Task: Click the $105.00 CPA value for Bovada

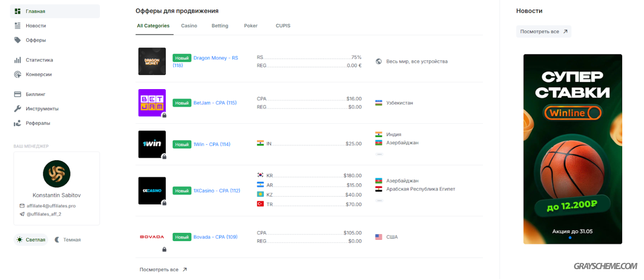Action: pyautogui.click(x=353, y=233)
